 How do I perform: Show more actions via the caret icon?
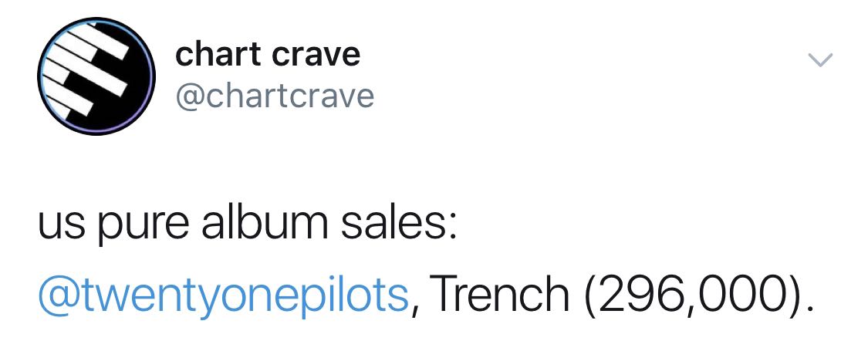(x=821, y=60)
